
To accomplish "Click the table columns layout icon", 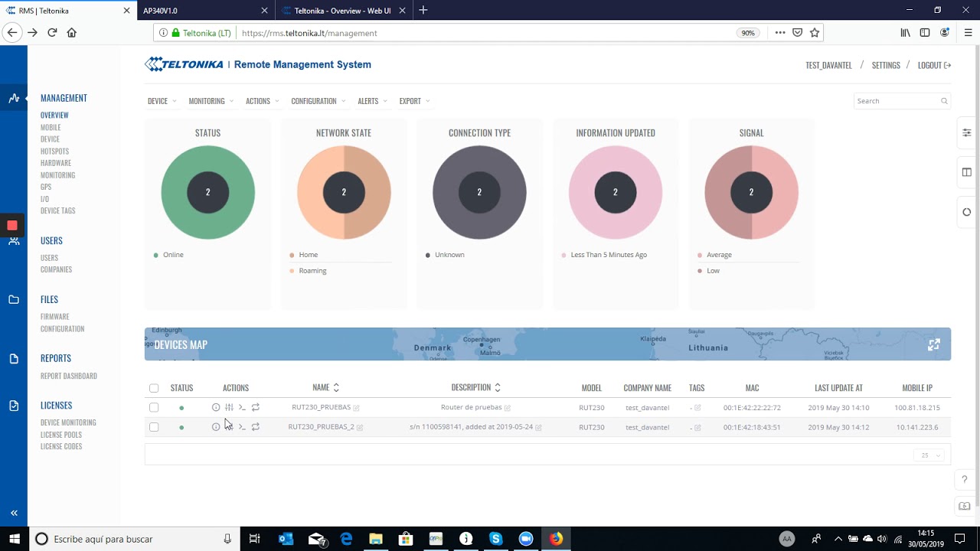I will tap(966, 173).
